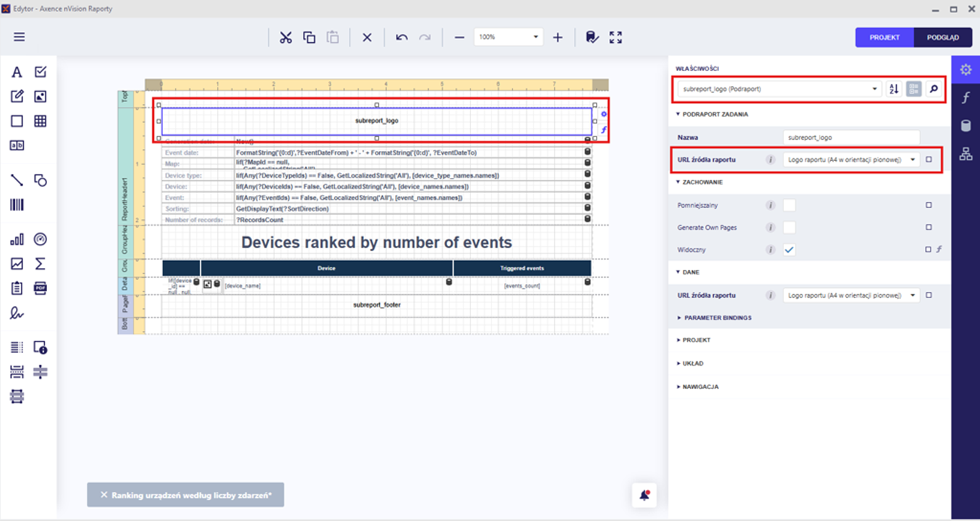Click the Cut scissors icon
Image resolution: width=980 pixels, height=521 pixels.
[285, 37]
